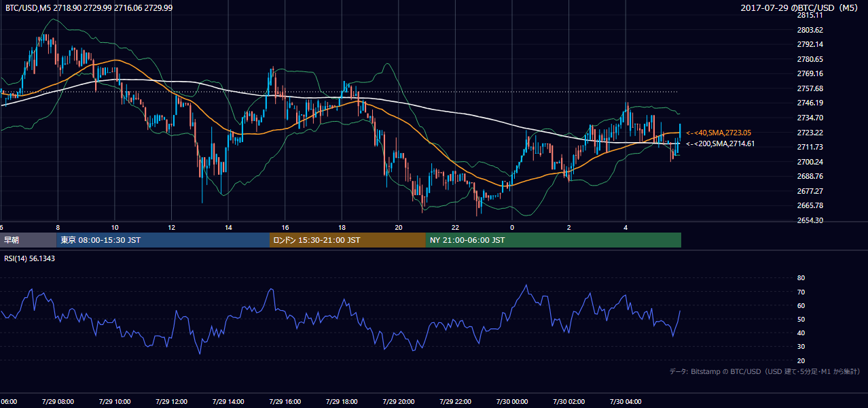Click price axis label 2757.68
This screenshot has height=408, width=868.
coord(810,88)
